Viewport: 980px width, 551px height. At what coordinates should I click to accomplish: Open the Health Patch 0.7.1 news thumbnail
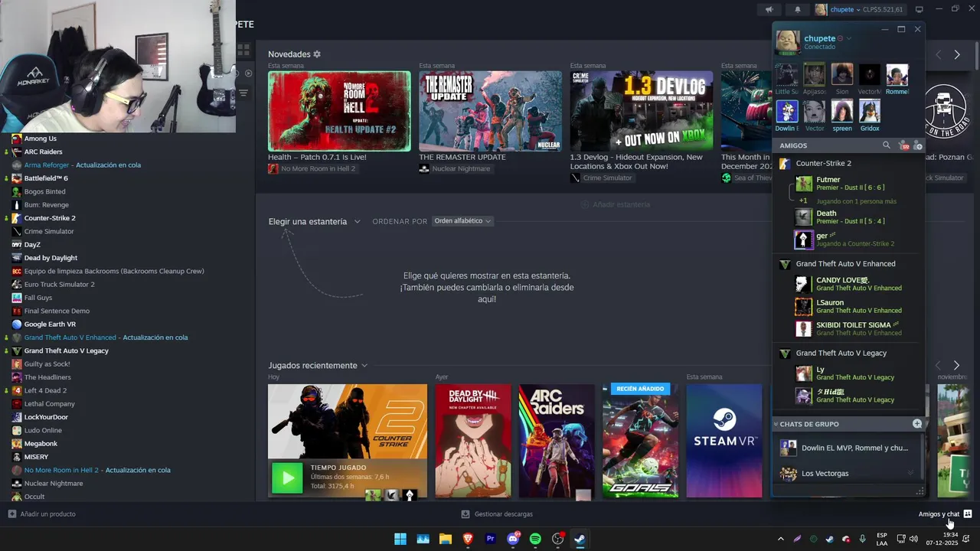click(339, 111)
